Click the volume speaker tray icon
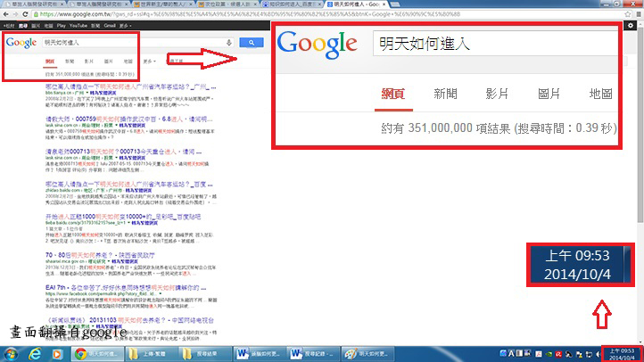This screenshot has height=362, width=644. point(599,354)
